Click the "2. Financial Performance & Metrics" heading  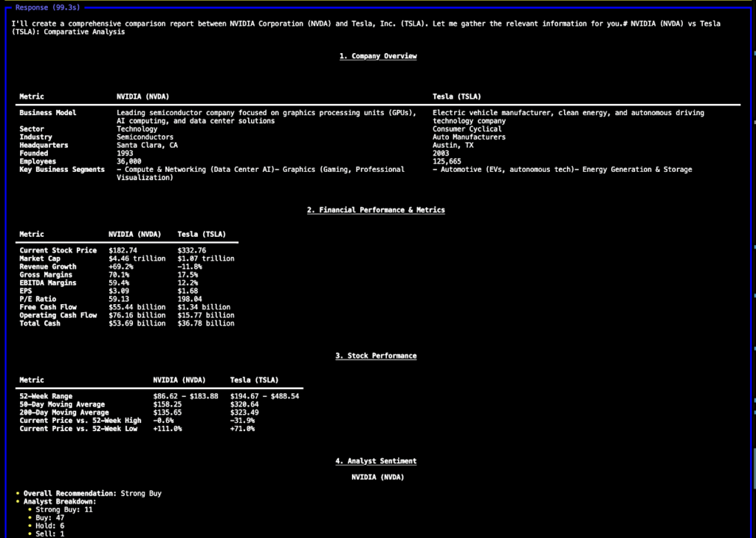click(x=376, y=210)
